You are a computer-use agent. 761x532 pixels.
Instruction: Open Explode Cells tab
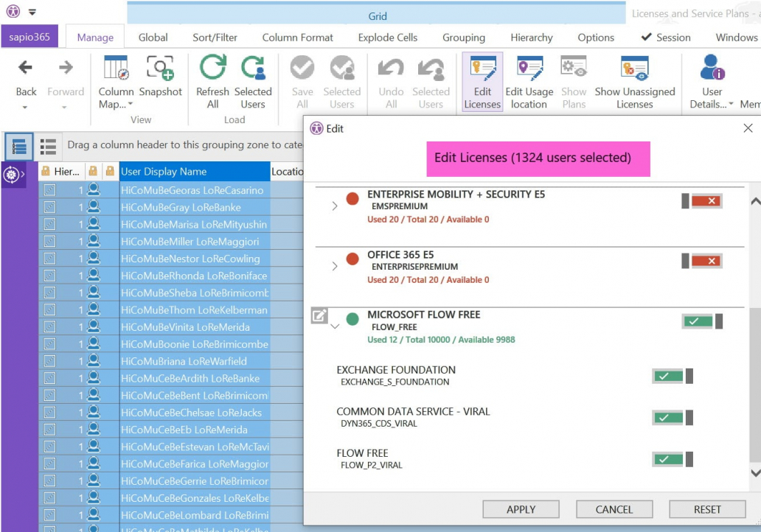point(387,38)
